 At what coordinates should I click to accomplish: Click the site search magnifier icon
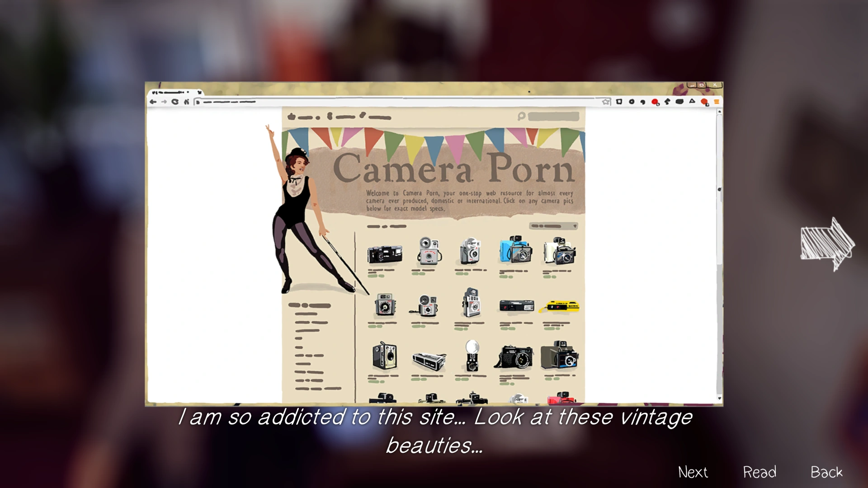tap(521, 117)
